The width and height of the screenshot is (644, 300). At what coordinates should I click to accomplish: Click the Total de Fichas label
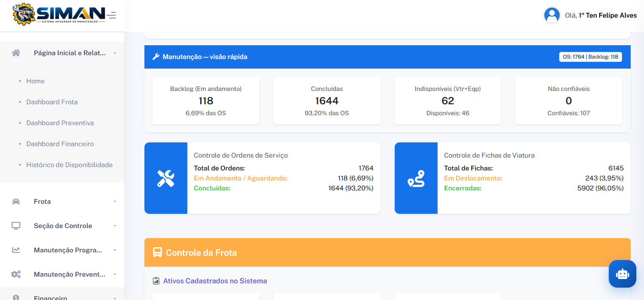point(468,168)
